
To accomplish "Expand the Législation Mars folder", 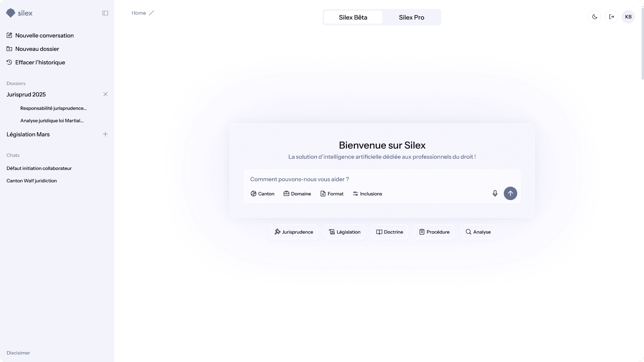I will [105, 134].
